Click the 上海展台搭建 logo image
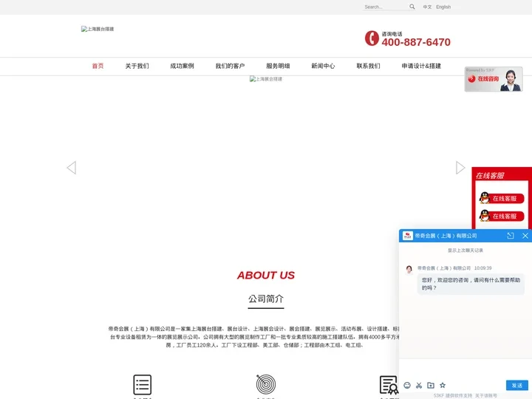Viewport: 532px width, 399px height. click(98, 29)
